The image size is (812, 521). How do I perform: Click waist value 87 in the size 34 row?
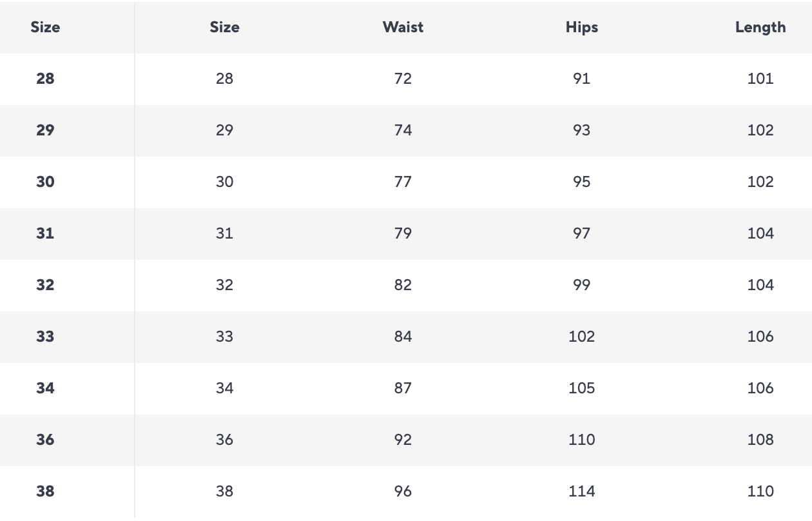403,388
